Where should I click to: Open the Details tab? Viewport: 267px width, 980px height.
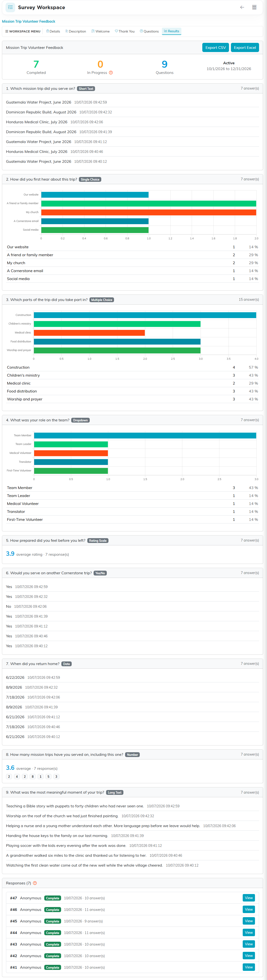[53, 32]
